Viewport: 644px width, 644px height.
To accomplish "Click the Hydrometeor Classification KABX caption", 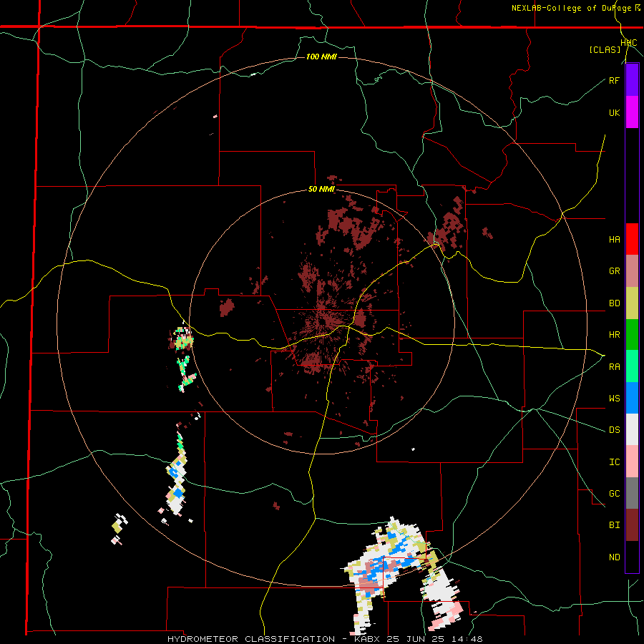I will (x=325, y=639).
